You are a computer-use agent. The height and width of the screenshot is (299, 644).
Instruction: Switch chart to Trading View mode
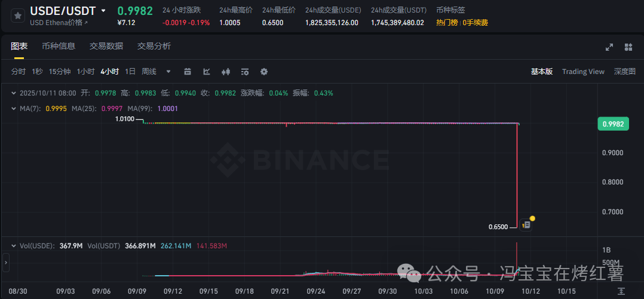coord(583,72)
